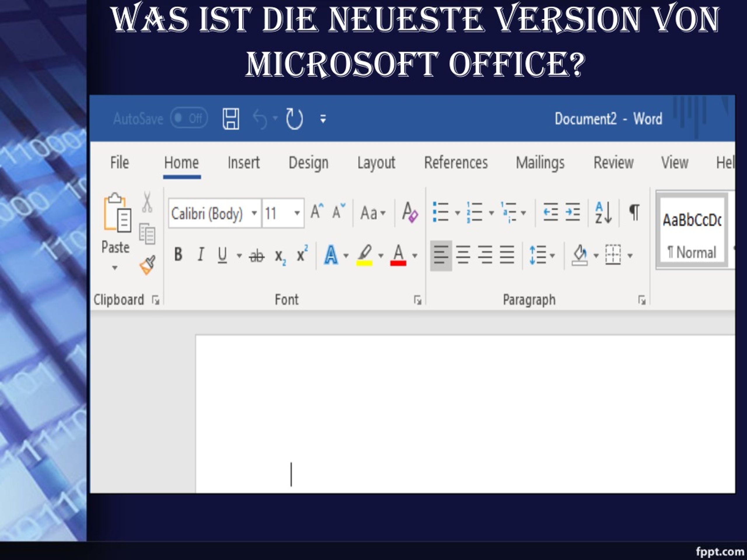The image size is (747, 560).
Task: Open the Review tab
Action: coord(614,163)
